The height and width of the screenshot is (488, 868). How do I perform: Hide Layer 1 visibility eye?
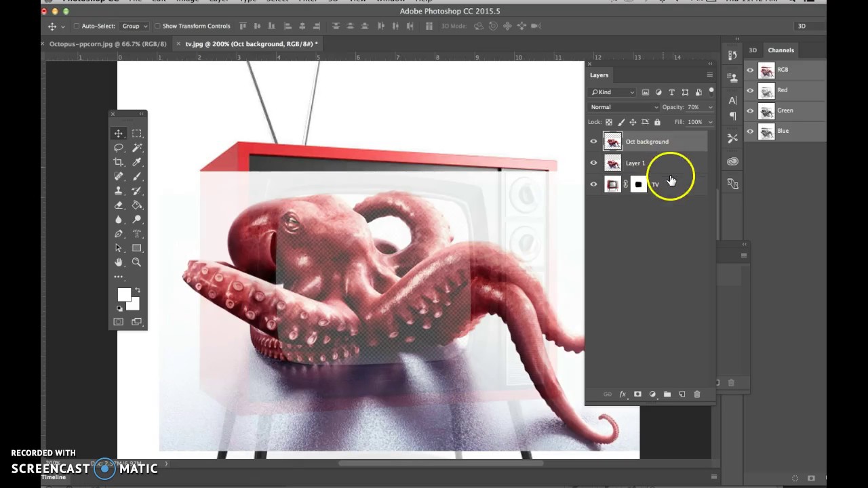click(x=594, y=163)
